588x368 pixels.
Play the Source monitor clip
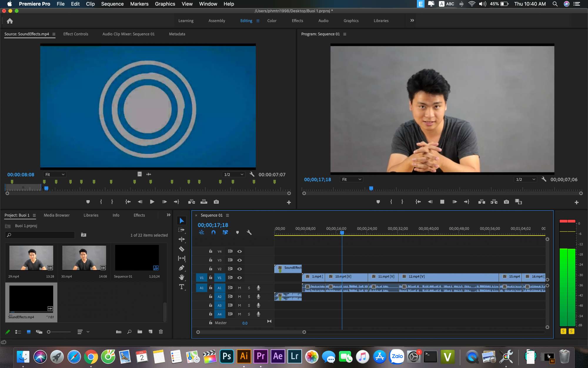pyautogui.click(x=152, y=202)
